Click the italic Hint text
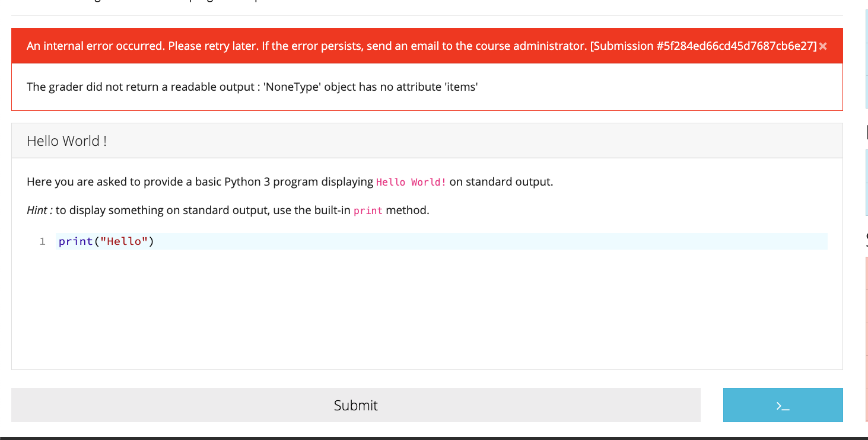868x440 pixels. pyautogui.click(x=37, y=210)
